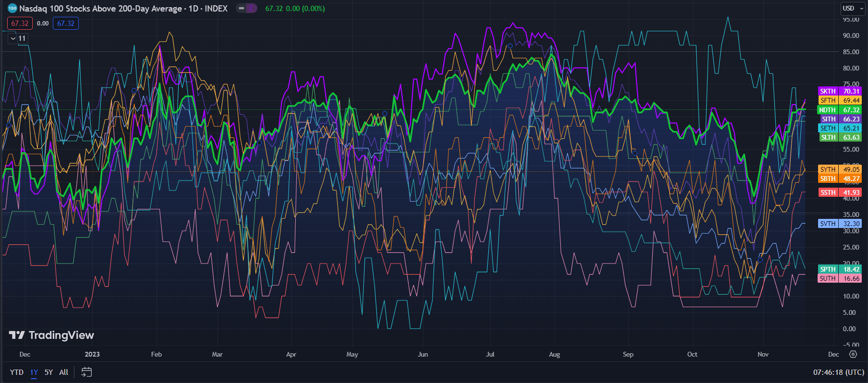Select the SVTH 32.30 price label

840,224
